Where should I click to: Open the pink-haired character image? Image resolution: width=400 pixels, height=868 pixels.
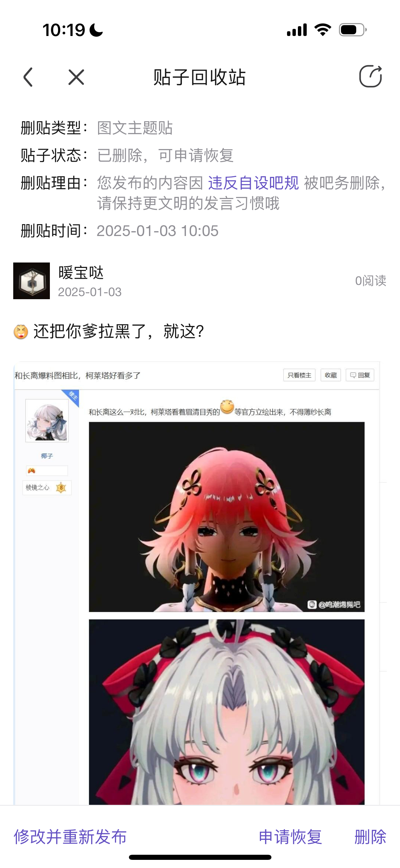pyautogui.click(x=227, y=517)
